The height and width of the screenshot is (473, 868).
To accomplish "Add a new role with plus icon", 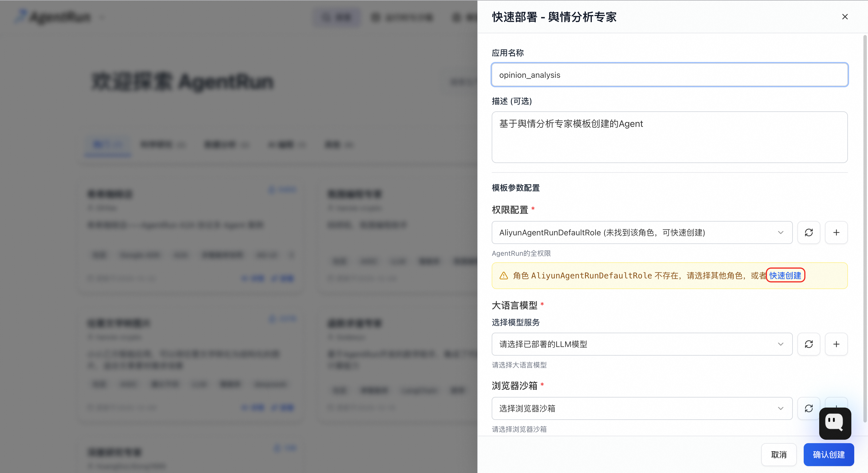I will pos(836,232).
